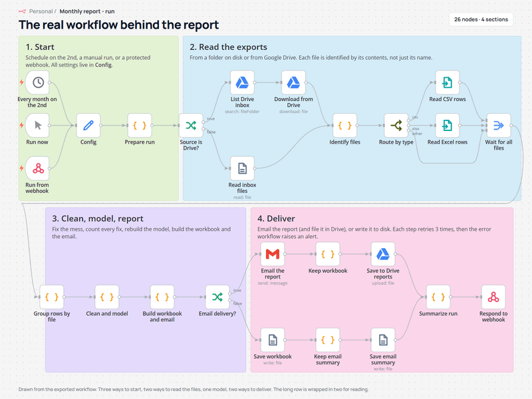Select the Email the report Gmail node
The image size is (532, 399).
[273, 254]
